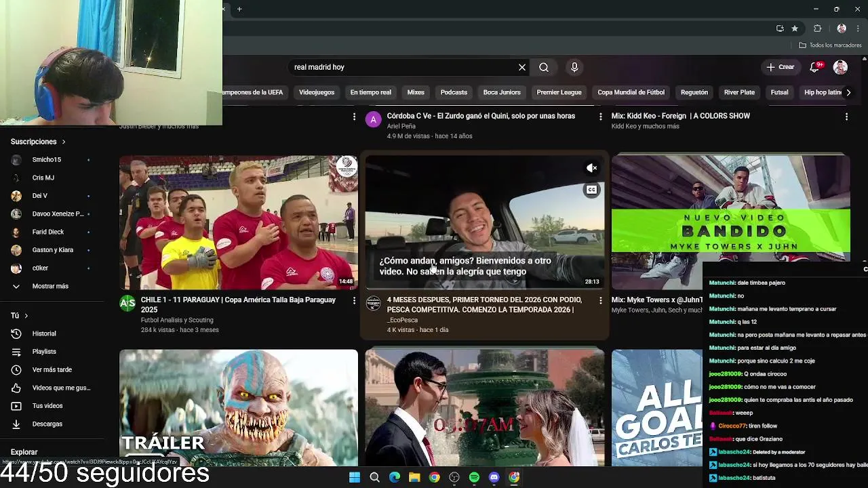This screenshot has width=868, height=488.
Task: Click the Crear button
Action: point(781,67)
